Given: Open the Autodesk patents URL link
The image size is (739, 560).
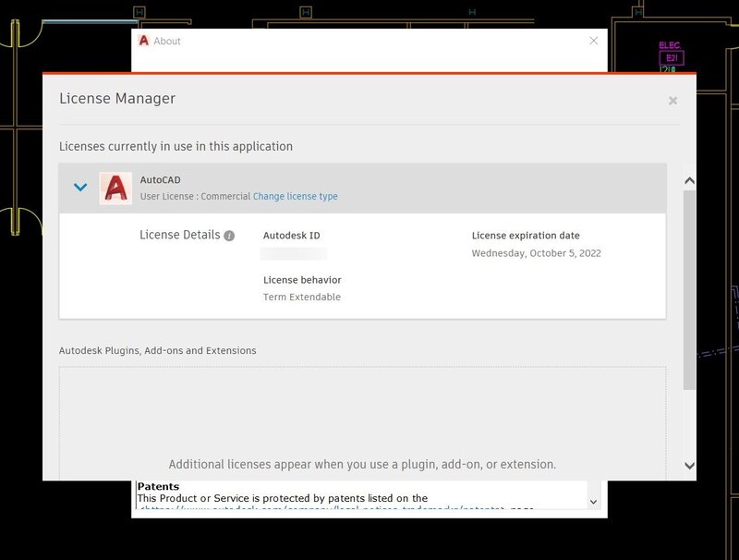Looking at the screenshot, I should 322,508.
